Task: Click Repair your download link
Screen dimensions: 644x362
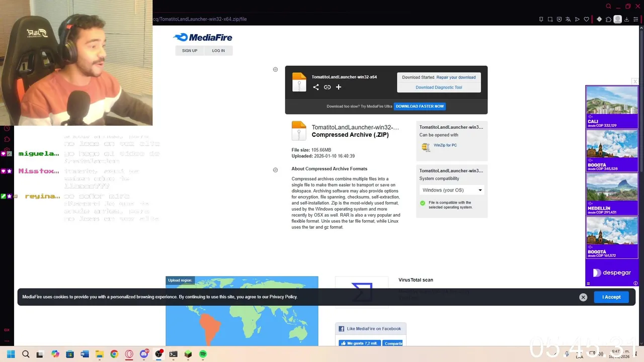Action: [x=456, y=77]
